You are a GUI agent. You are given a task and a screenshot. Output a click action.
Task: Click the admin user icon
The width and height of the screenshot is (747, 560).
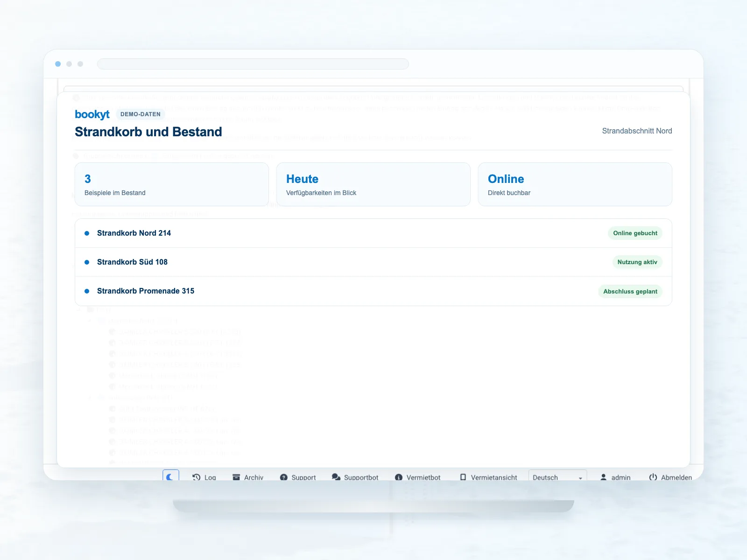pyautogui.click(x=603, y=477)
